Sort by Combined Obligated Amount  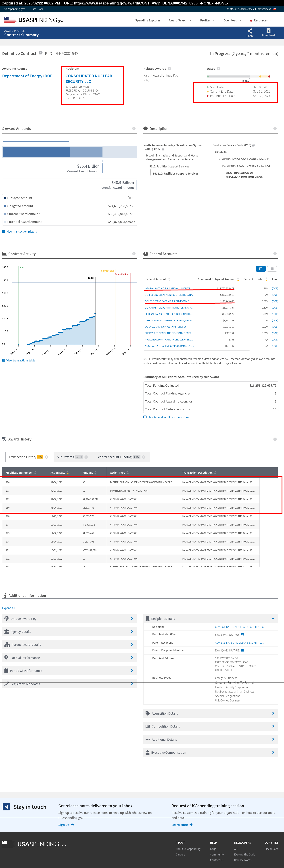point(238,279)
